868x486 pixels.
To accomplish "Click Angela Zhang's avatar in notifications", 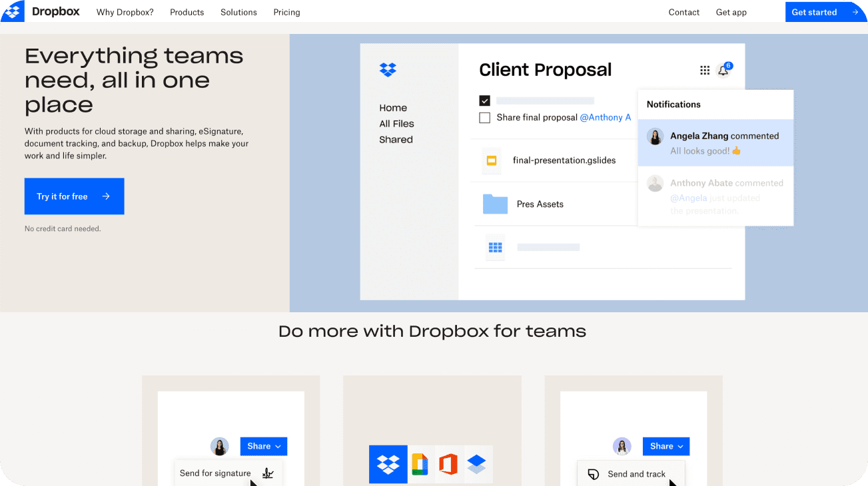I will pos(655,136).
